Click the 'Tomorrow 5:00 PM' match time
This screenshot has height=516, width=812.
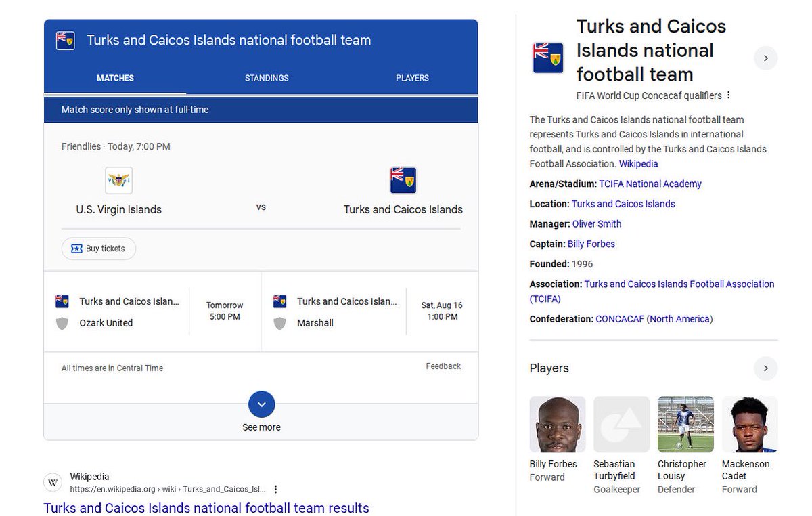pyautogui.click(x=225, y=311)
